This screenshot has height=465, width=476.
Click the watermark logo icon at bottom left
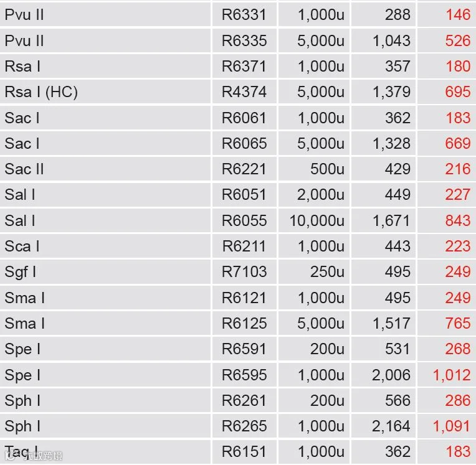10,455
